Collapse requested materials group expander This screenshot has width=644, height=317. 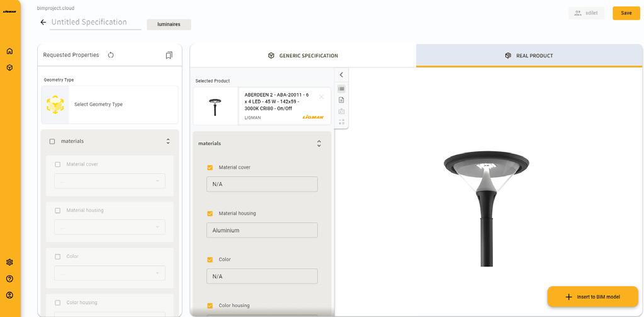pyautogui.click(x=168, y=141)
